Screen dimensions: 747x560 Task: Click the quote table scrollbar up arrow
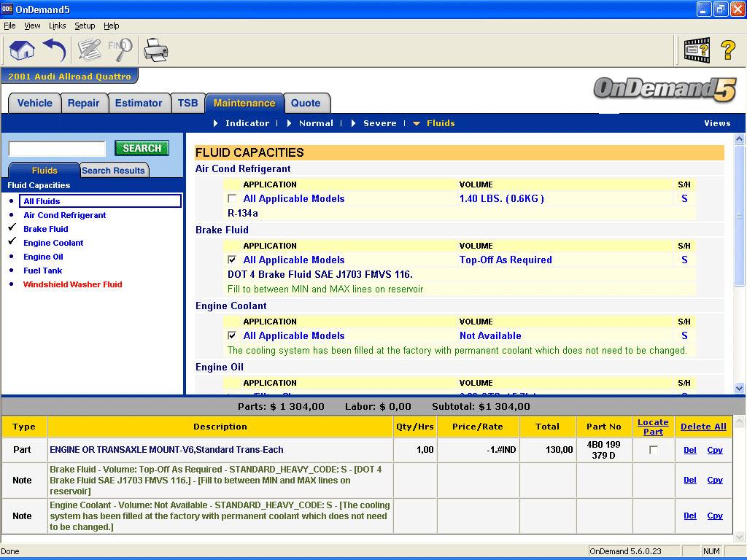(739, 421)
